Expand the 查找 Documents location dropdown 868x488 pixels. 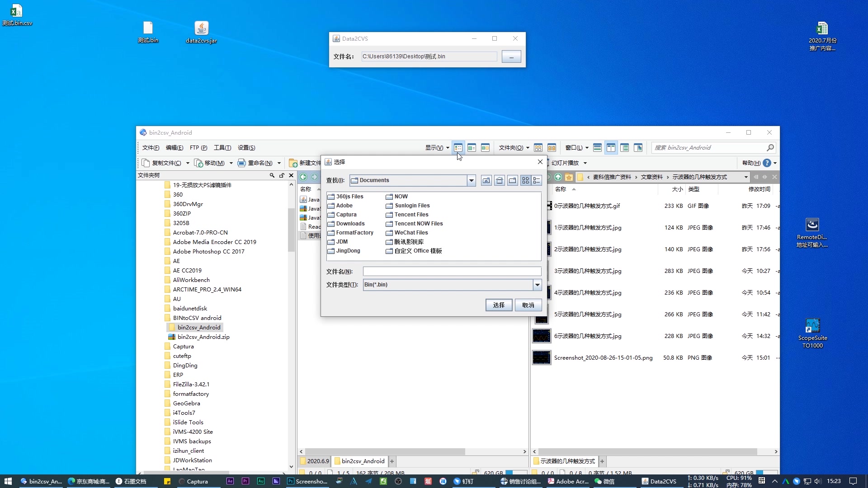pyautogui.click(x=471, y=181)
